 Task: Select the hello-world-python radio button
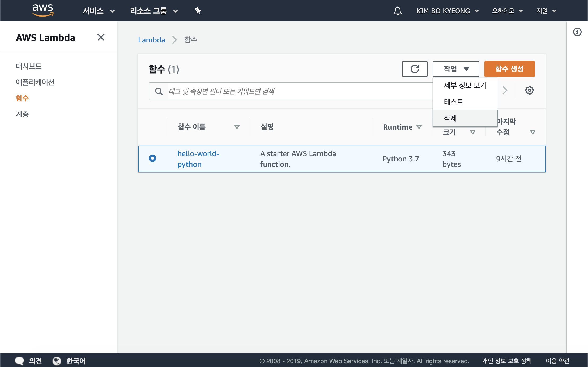coord(152,158)
